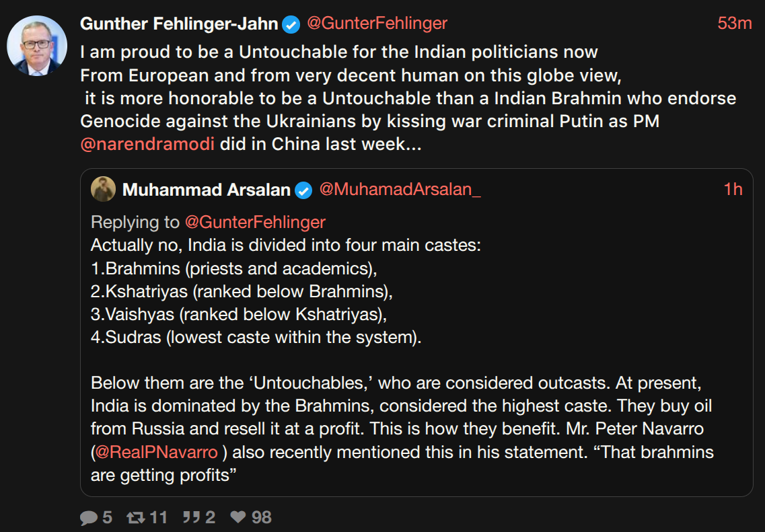Click the Muhammad Arsalan display name
Screen dimensions: 765x532
coord(207,190)
